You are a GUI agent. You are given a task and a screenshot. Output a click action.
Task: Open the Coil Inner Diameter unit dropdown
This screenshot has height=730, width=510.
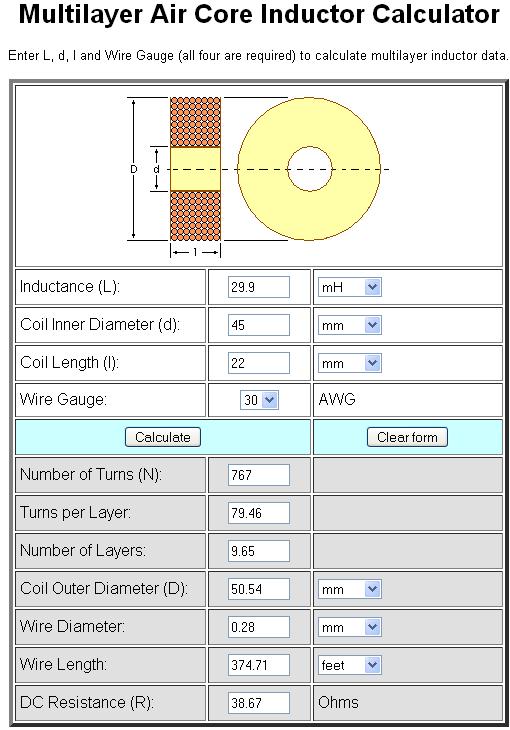coord(350,325)
